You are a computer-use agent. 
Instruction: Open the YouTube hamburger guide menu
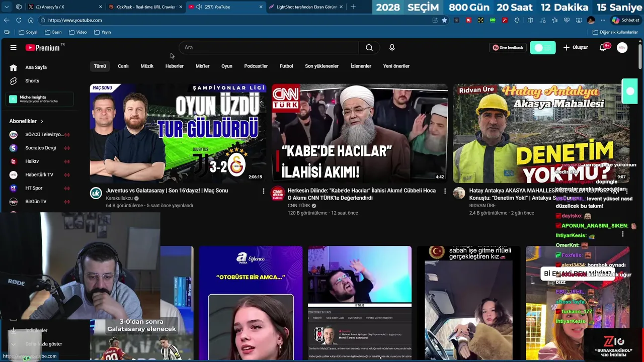tap(14, 48)
